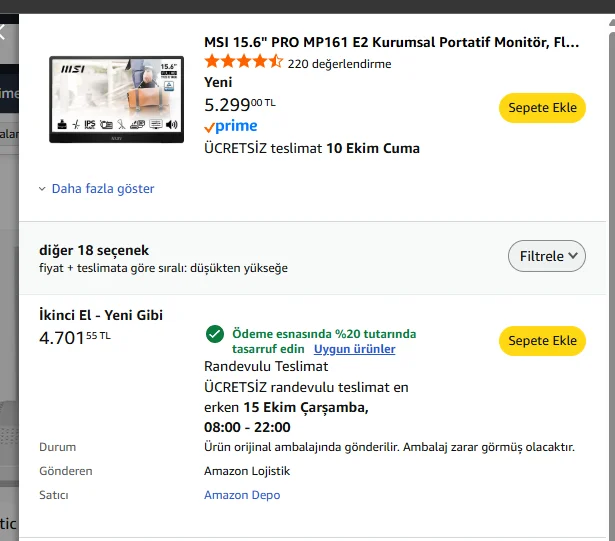This screenshot has width=615, height=541.
Task: Add the used 4.701 TL offer to cart
Action: click(541, 341)
